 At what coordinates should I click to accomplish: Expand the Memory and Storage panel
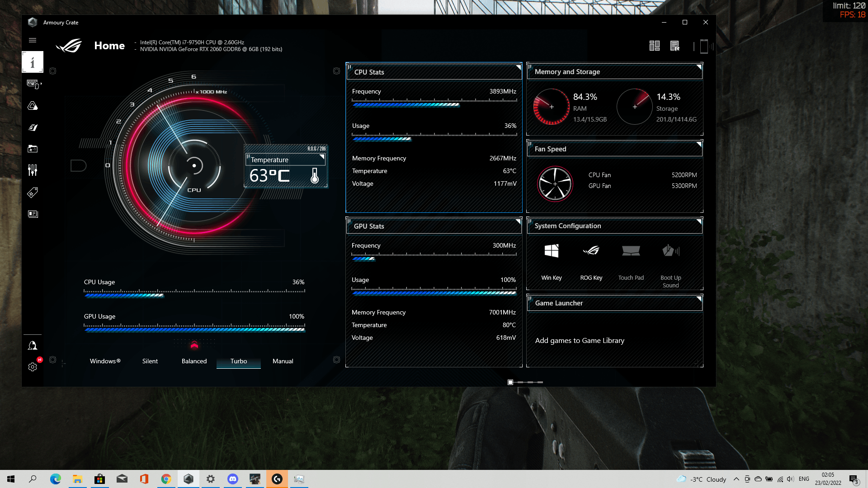698,67
